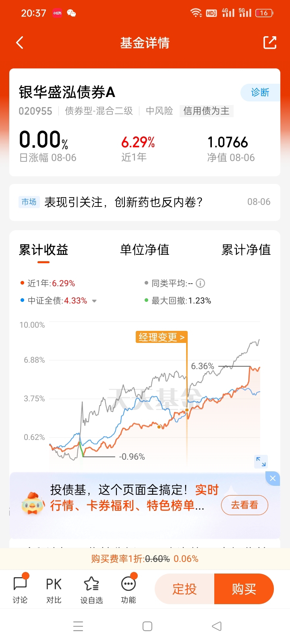Select the 累计收益 tab
This screenshot has width=290, height=644.
pyautogui.click(x=43, y=250)
